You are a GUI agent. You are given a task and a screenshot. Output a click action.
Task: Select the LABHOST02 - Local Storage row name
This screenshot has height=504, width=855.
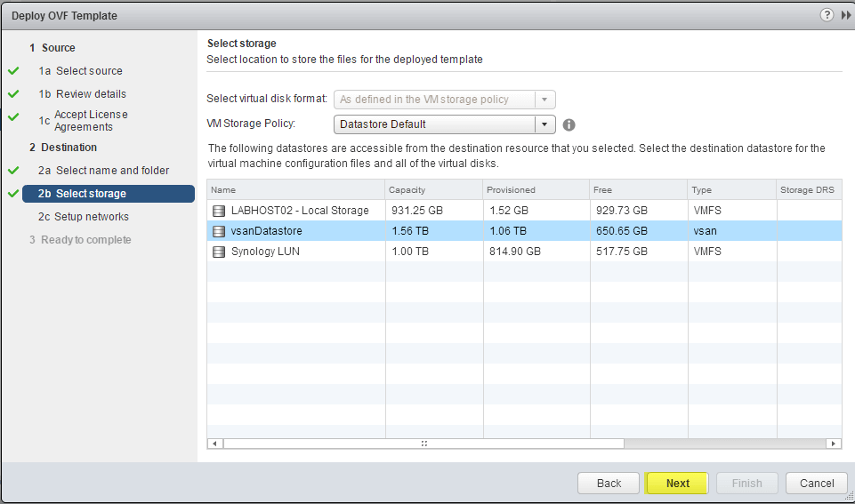coord(300,211)
